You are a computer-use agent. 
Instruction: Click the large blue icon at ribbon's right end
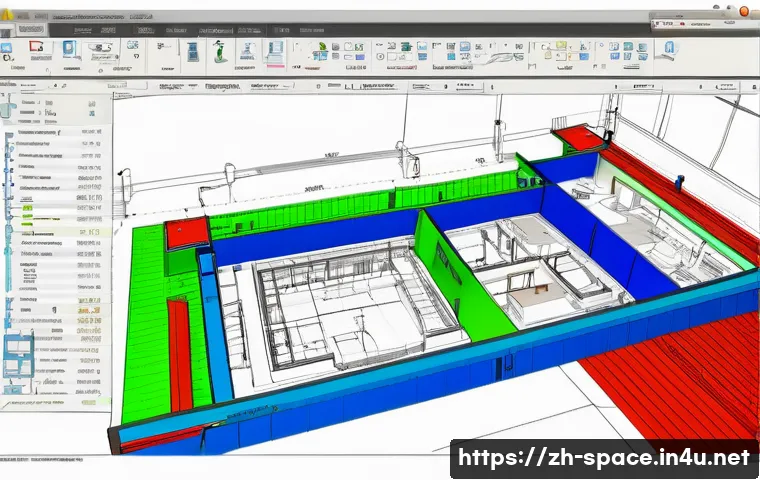coord(669,48)
